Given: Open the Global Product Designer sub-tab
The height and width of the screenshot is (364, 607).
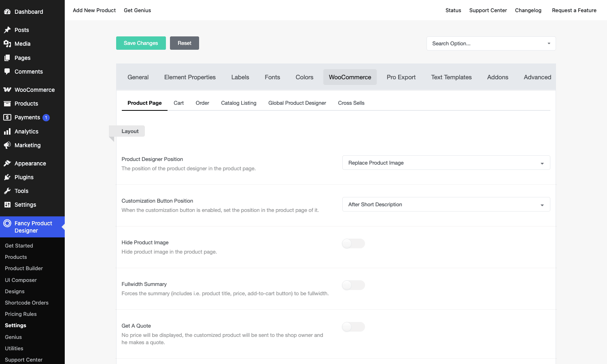Looking at the screenshot, I should 297,103.
